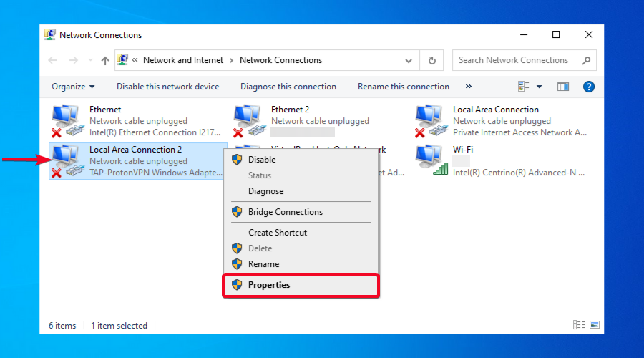Screen dimensions: 644x358
Task: Expand the arrow after Network and Internet
Action: coord(231,60)
